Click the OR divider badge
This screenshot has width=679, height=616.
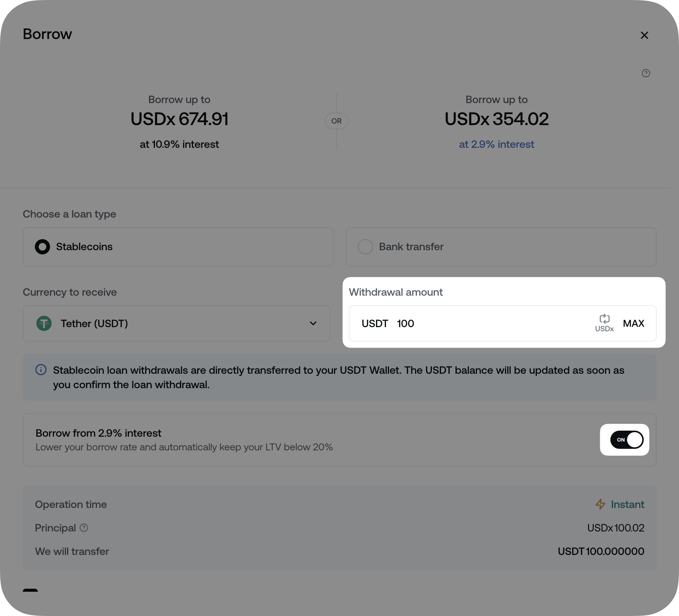pyautogui.click(x=336, y=121)
